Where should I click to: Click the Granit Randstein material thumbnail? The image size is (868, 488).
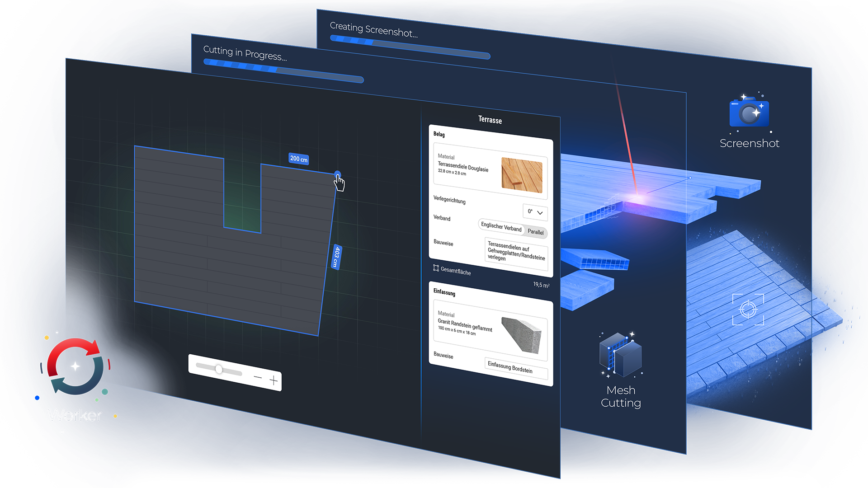[521, 335]
